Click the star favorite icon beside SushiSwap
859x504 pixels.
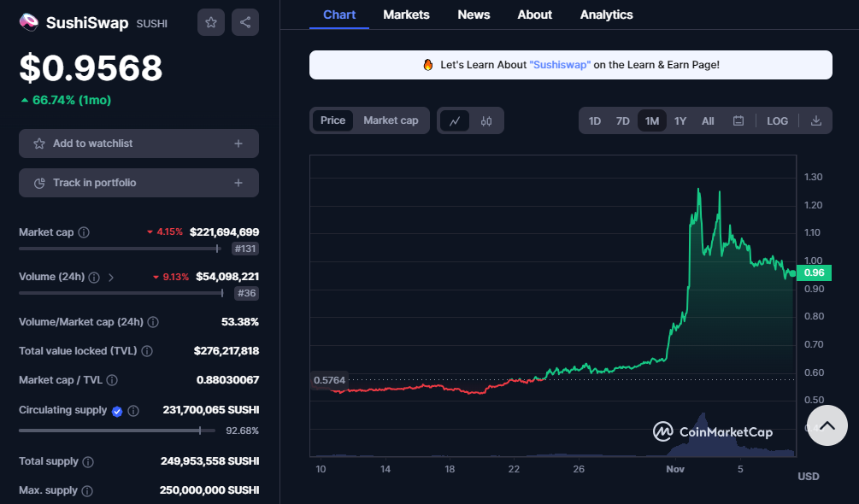click(x=211, y=22)
